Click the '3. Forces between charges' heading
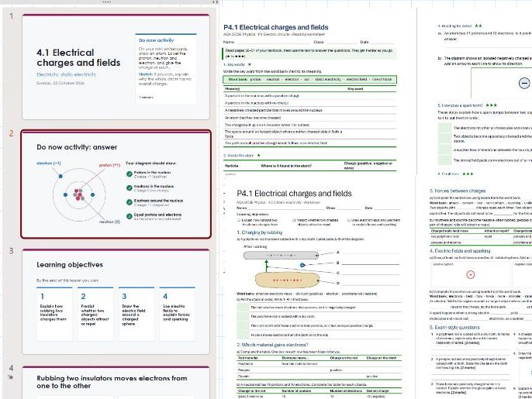The width and height of the screenshot is (532, 399). (x=458, y=191)
